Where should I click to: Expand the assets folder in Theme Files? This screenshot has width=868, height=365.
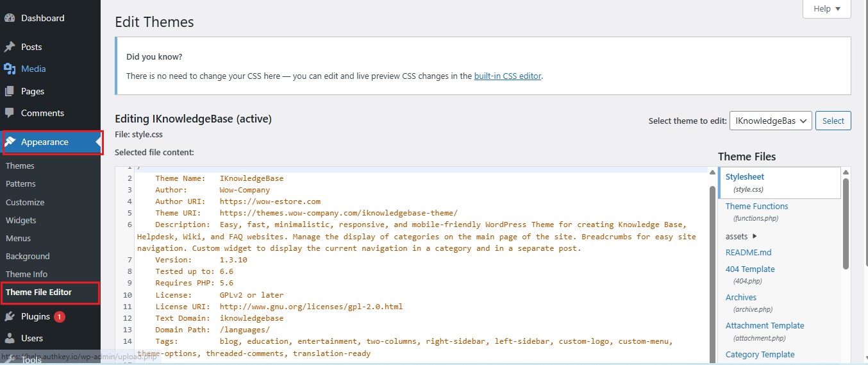click(741, 236)
